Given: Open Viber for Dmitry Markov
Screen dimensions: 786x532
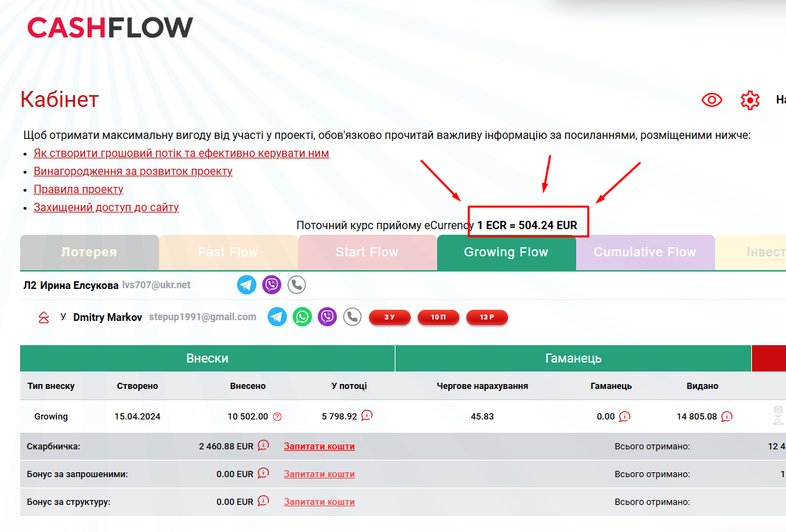Looking at the screenshot, I should click(x=327, y=317).
